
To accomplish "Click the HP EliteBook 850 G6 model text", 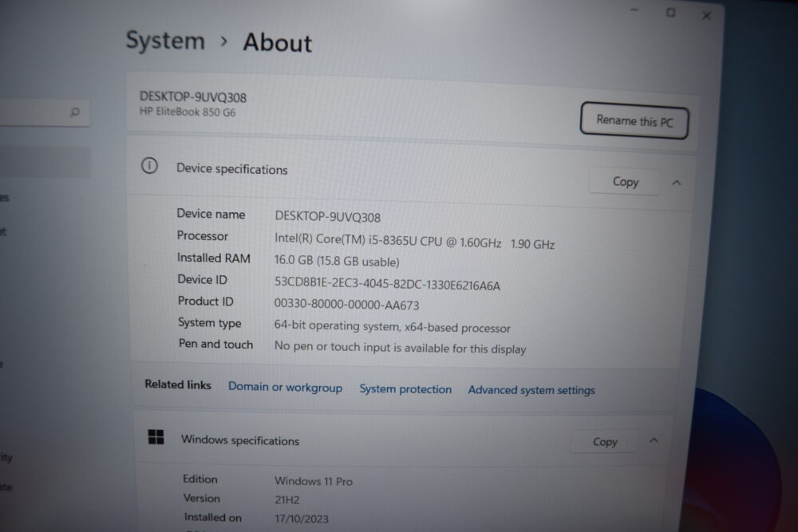I will point(188,112).
